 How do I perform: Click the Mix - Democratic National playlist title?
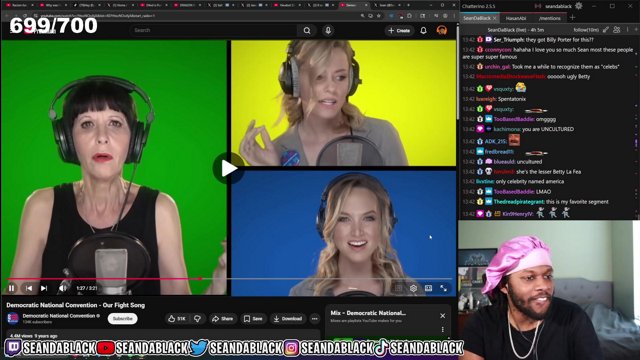pyautogui.click(x=368, y=313)
